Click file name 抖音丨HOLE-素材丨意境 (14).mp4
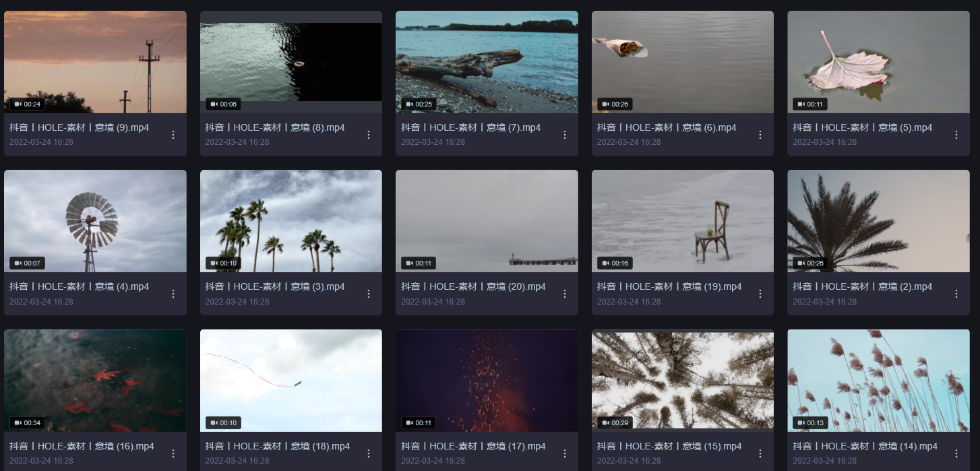Viewport: 980px width, 471px height. (865, 446)
